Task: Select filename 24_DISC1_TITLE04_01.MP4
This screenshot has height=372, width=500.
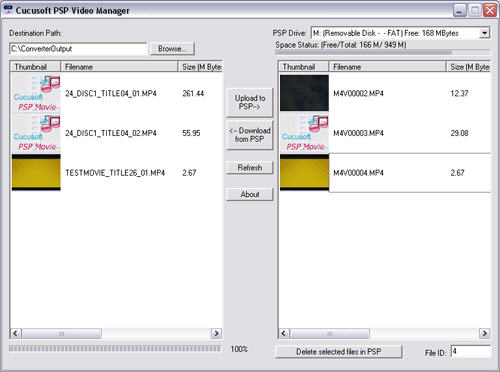Action: point(111,93)
